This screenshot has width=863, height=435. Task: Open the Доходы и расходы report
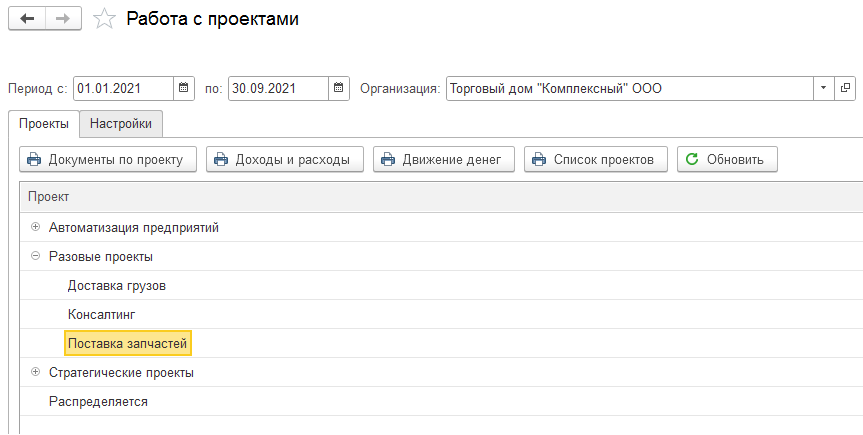point(285,160)
